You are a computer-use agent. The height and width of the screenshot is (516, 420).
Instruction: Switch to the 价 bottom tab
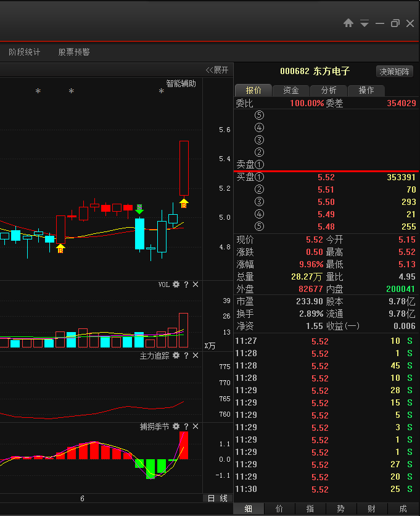click(x=279, y=509)
